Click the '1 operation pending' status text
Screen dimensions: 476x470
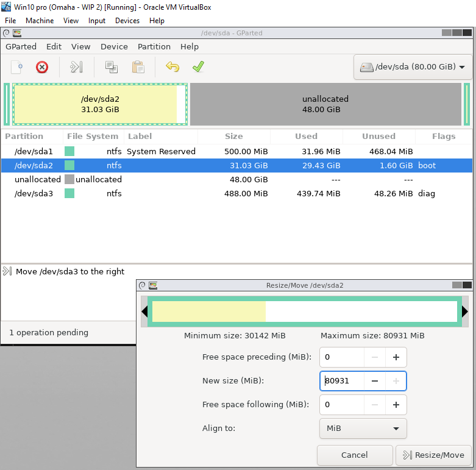pos(49,332)
